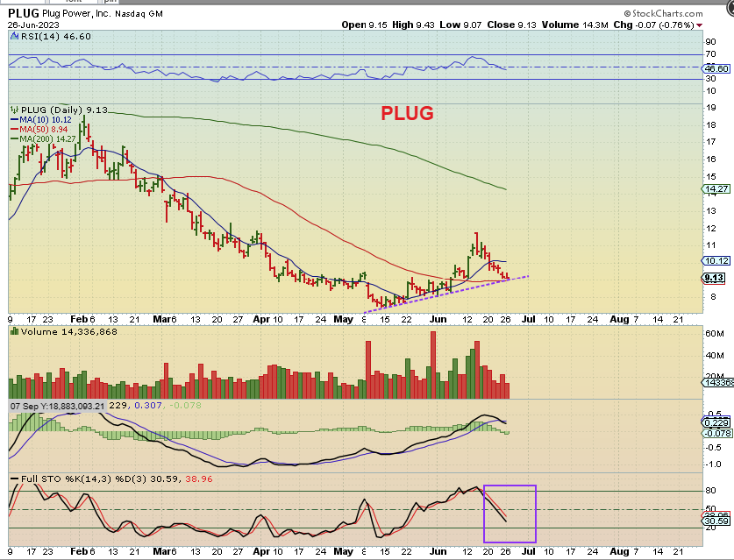Click the purple rectangle on stochastic panel

(510, 514)
